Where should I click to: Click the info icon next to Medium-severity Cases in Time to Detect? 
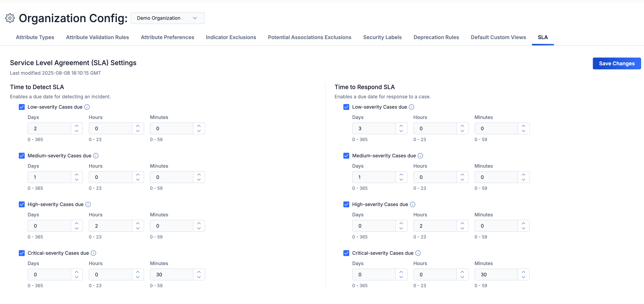[x=96, y=156]
